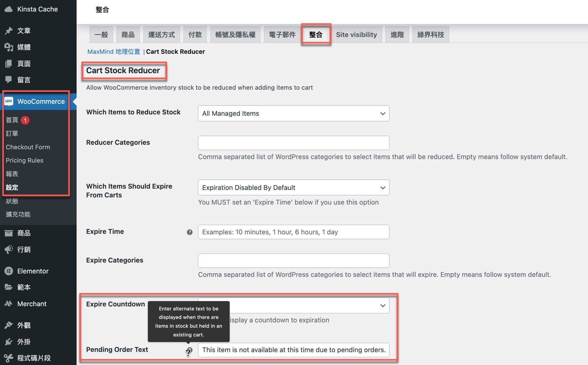Open the WooCommerce menu in sidebar
588x365 pixels.
(x=38, y=101)
